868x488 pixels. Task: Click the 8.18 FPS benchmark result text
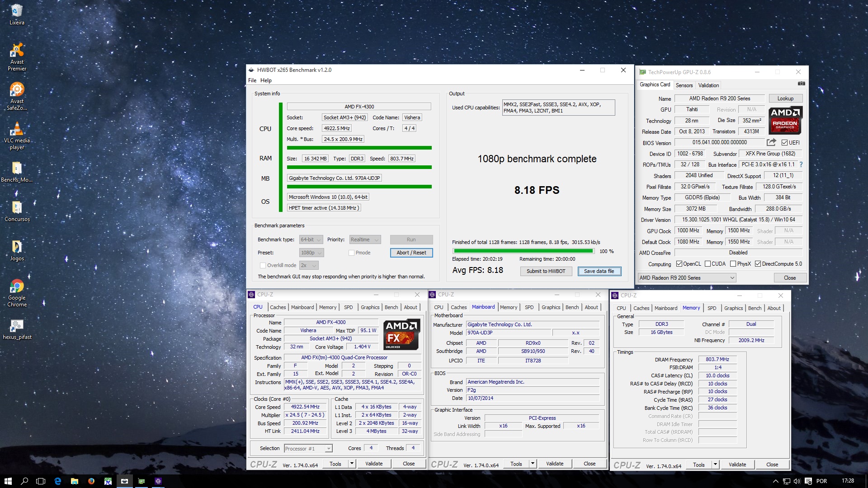[537, 190]
